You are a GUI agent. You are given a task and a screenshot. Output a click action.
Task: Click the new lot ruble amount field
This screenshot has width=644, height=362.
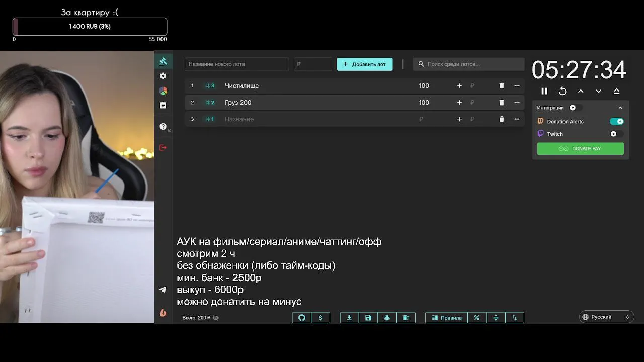coord(313,64)
